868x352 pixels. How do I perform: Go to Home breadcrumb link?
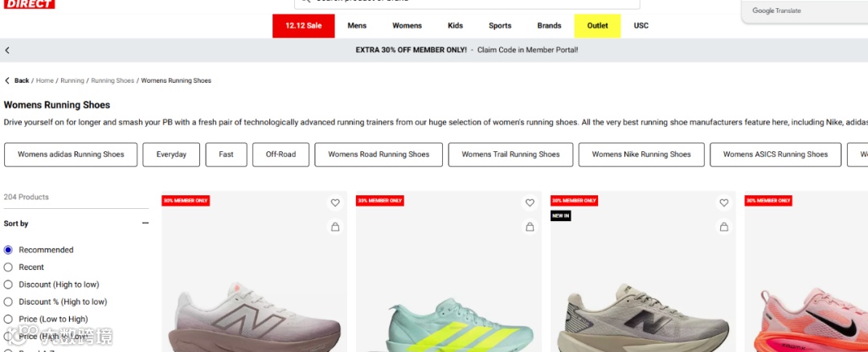pos(45,80)
